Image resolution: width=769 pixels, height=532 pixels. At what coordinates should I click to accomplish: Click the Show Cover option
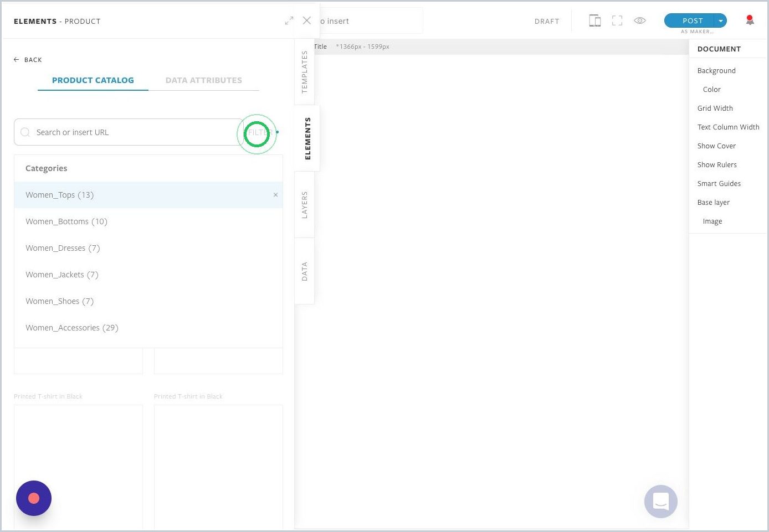[716, 146]
